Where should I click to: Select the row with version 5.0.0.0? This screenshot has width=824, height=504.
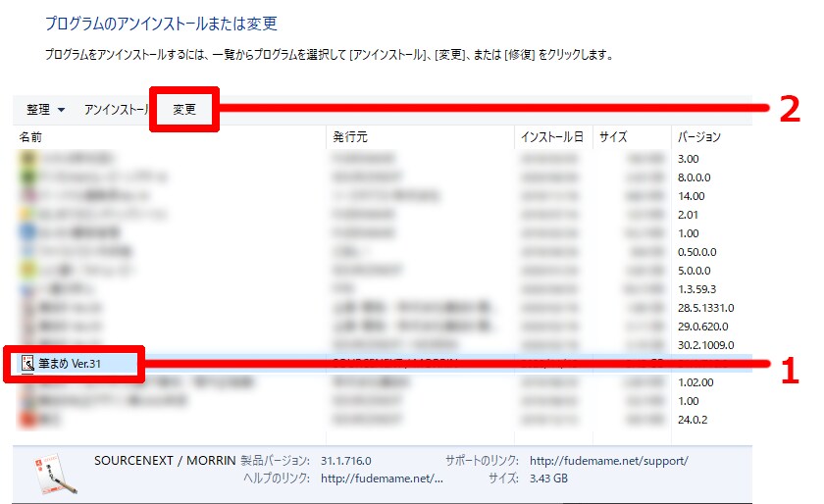pyautogui.click(x=383, y=271)
